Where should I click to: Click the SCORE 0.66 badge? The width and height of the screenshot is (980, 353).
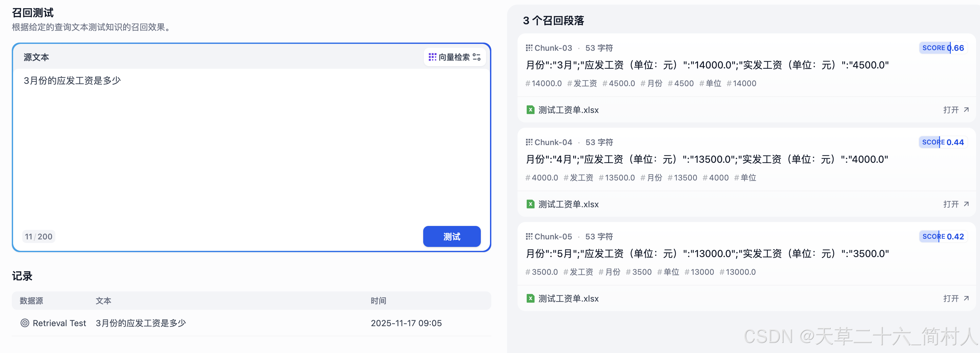(942, 47)
